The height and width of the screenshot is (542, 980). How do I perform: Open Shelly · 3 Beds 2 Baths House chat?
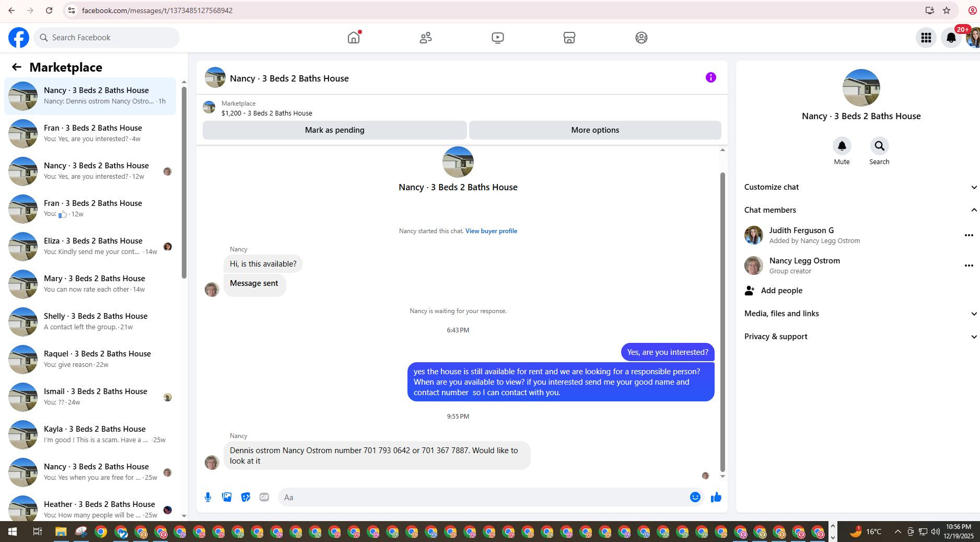90,321
